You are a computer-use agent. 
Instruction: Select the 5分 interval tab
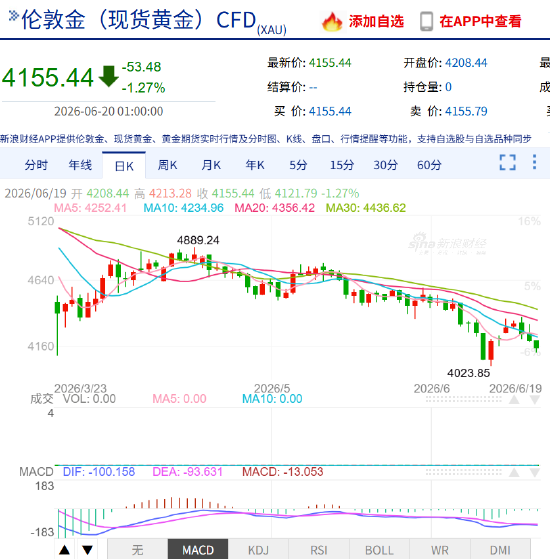(298, 165)
